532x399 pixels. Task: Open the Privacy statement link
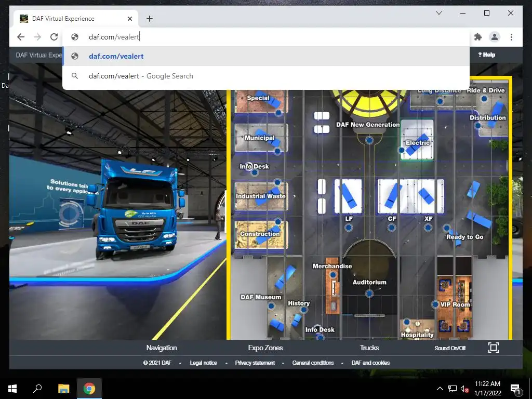coord(255,363)
